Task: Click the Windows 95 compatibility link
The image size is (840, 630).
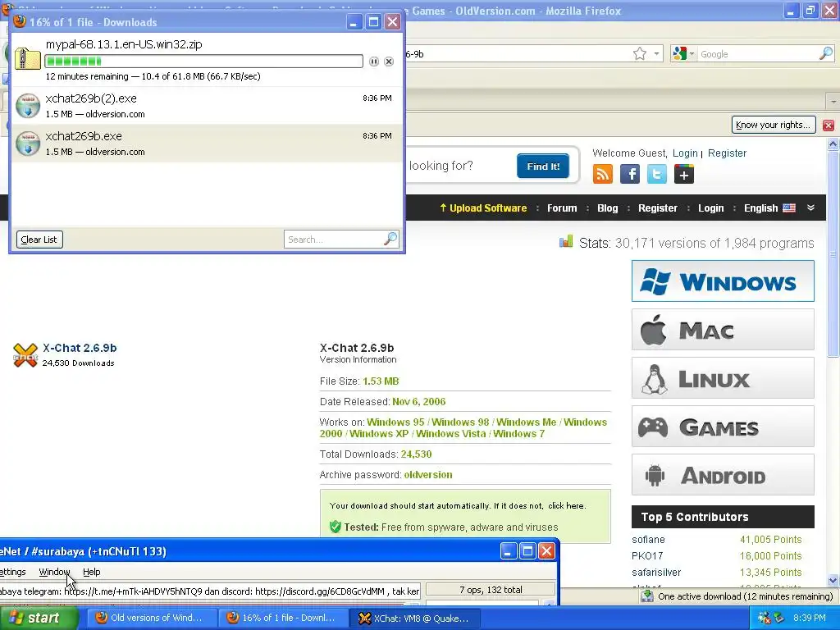Action: [395, 422]
